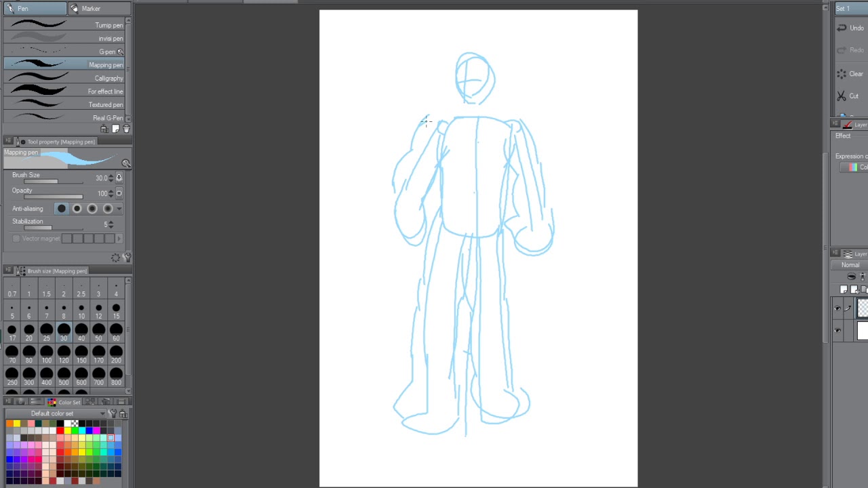Viewport: 868px width, 488px height.
Task: Select the Marker sub tool tab
Action: point(90,9)
